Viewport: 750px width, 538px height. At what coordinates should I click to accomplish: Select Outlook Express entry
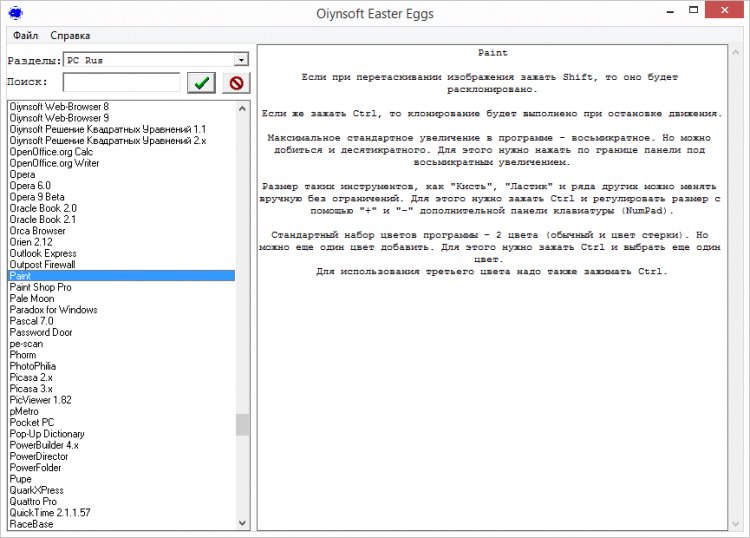point(122,253)
